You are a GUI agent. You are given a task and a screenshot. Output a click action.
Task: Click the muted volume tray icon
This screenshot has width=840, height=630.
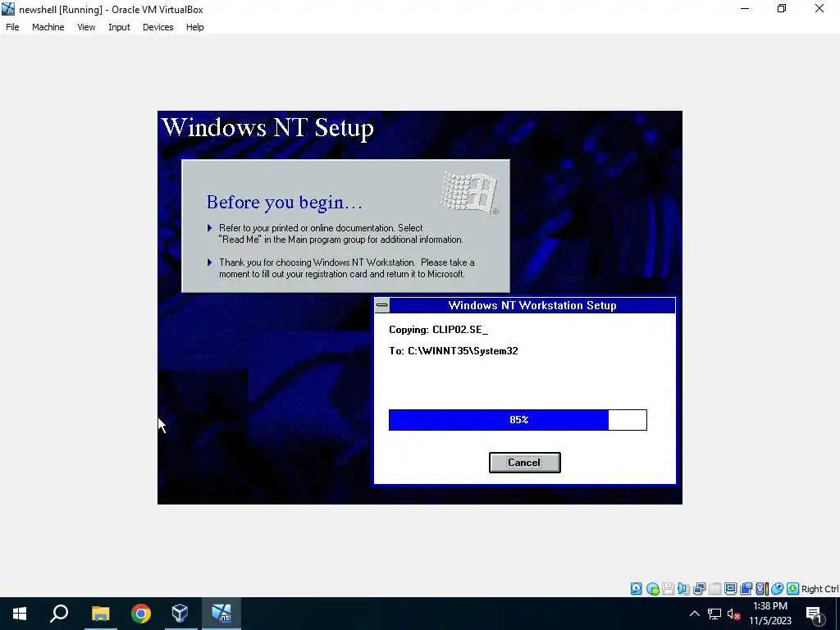(733, 614)
